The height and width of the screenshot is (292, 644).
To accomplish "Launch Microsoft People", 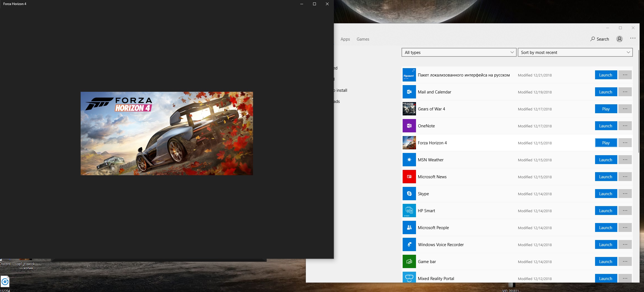I will tap(606, 228).
